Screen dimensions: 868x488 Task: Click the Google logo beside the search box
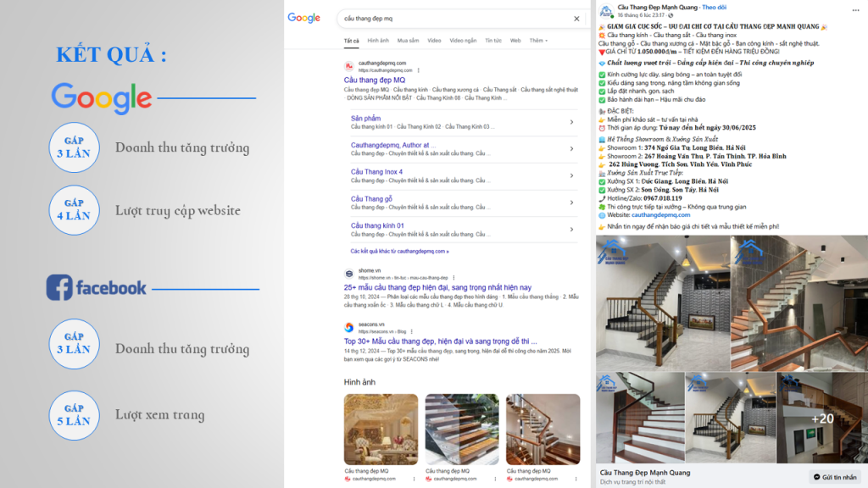304,19
